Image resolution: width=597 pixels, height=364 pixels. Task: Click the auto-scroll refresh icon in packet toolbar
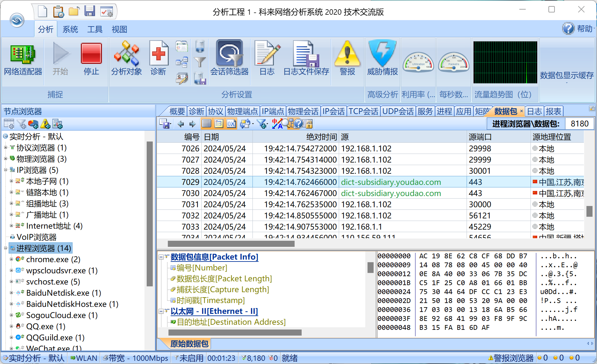[x=245, y=124]
